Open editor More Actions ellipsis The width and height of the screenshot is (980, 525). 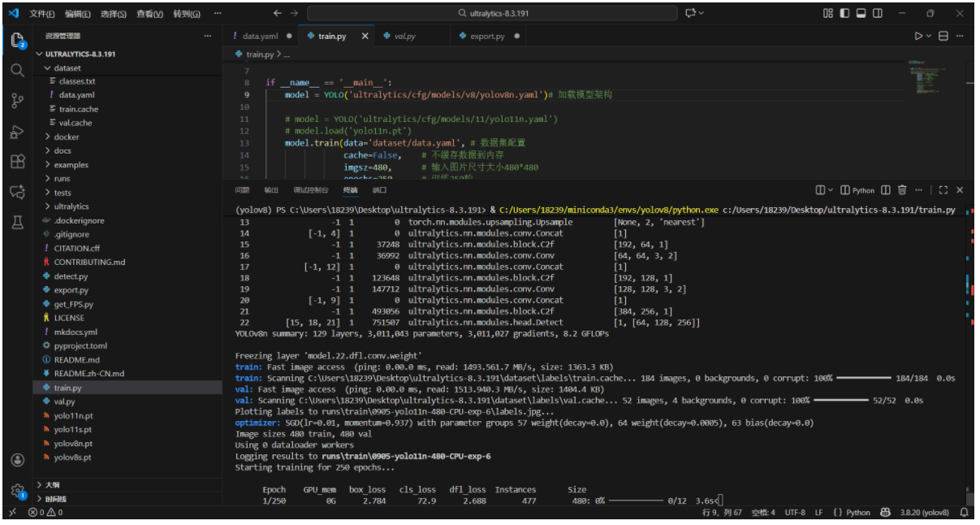[x=961, y=36]
